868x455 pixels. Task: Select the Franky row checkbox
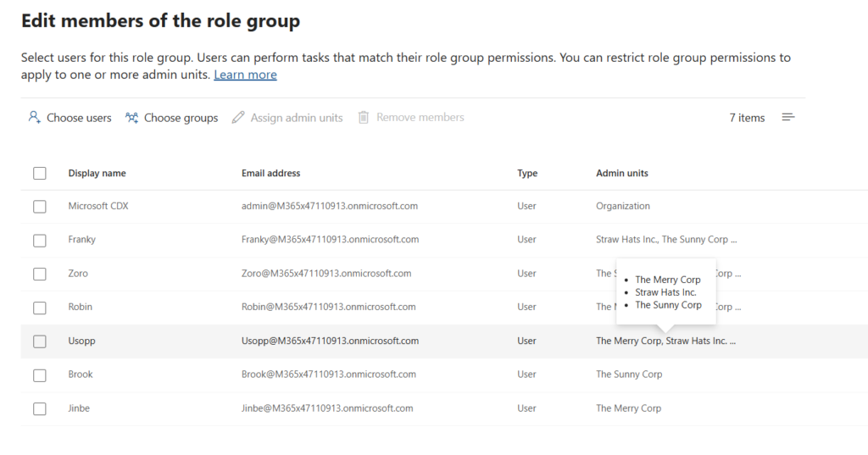click(39, 241)
